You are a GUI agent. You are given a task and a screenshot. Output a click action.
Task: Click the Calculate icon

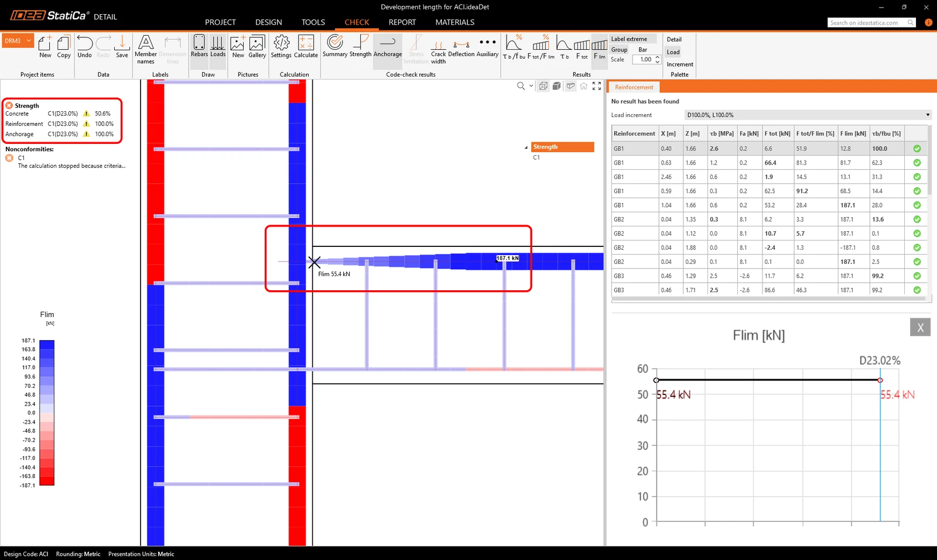tap(306, 46)
